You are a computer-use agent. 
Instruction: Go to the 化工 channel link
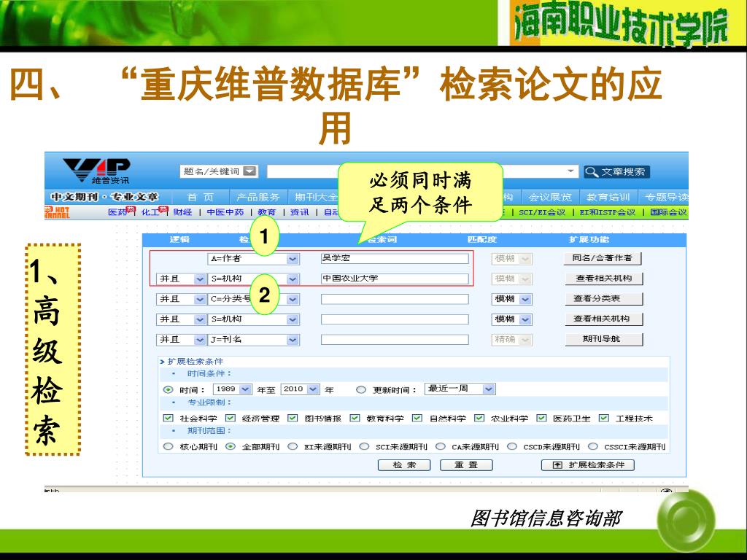point(150,212)
